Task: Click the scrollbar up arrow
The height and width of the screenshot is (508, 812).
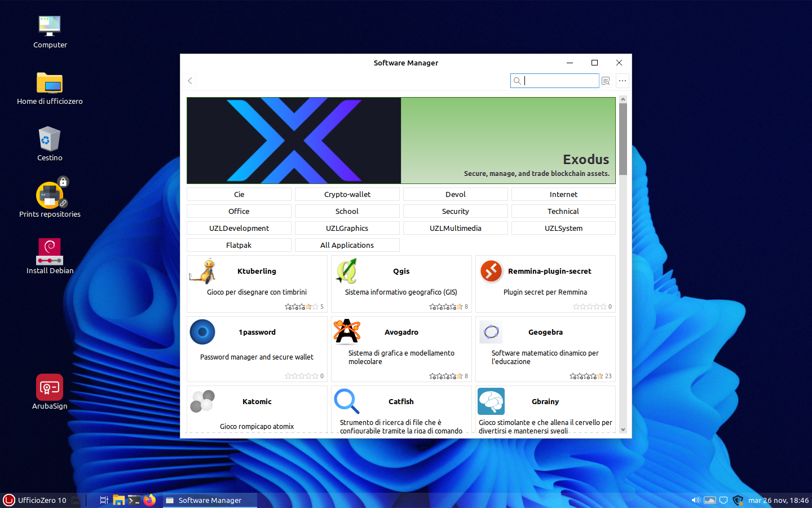Action: (x=623, y=99)
